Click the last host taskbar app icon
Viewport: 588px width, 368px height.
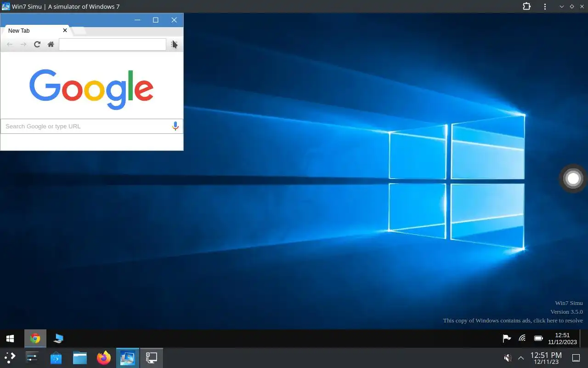pos(152,357)
